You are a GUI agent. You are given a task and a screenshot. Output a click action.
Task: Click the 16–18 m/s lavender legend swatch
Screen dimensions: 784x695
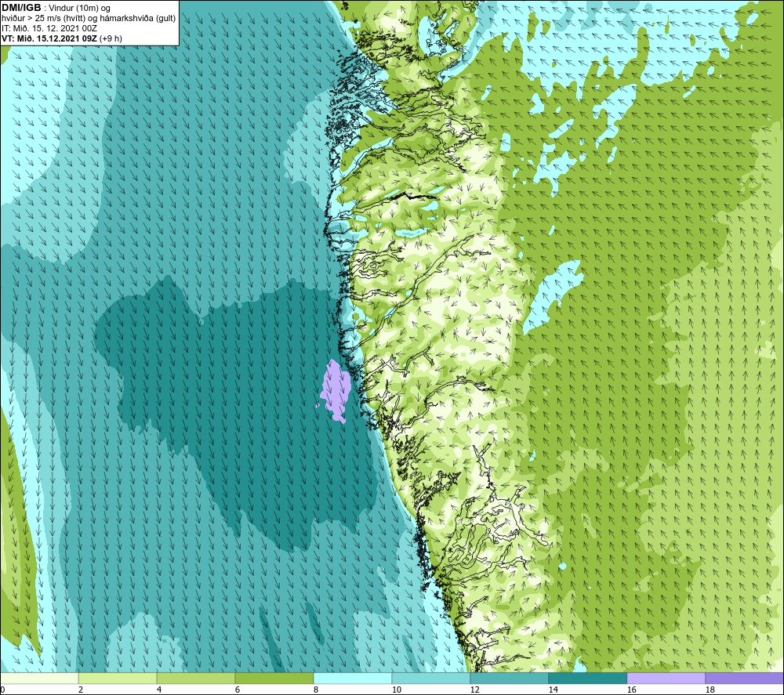[666, 678]
